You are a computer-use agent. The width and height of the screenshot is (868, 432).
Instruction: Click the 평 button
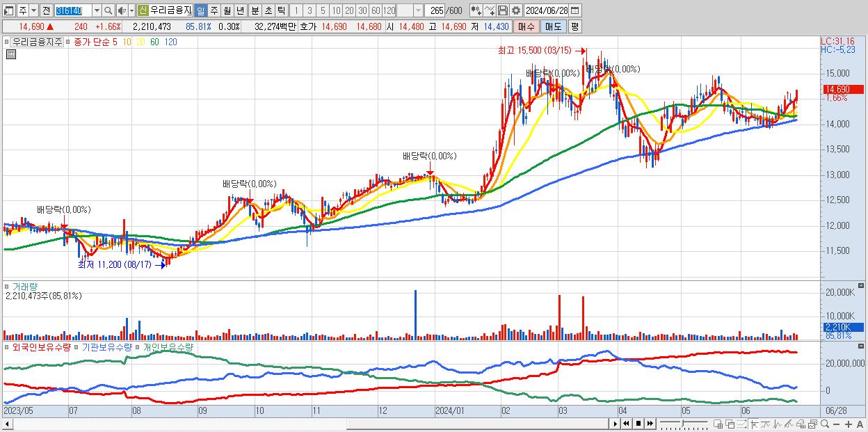click(x=574, y=26)
